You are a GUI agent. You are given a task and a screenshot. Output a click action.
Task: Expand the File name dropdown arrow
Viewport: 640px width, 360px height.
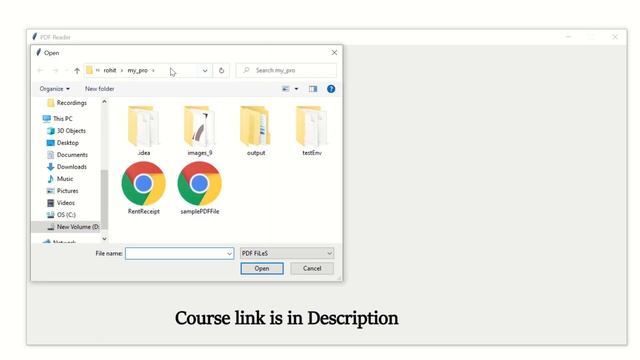[x=229, y=253]
